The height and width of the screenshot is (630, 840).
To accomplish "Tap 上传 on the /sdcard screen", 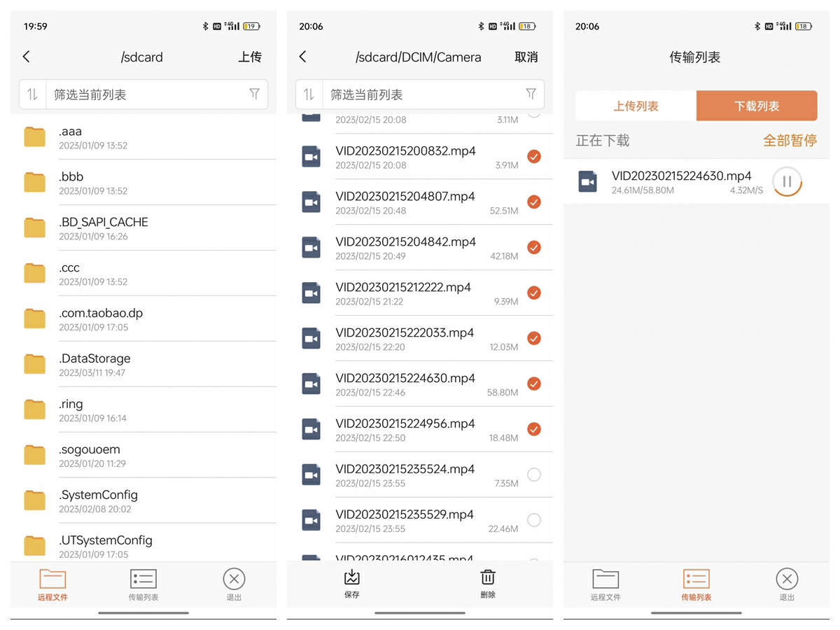I will point(250,57).
